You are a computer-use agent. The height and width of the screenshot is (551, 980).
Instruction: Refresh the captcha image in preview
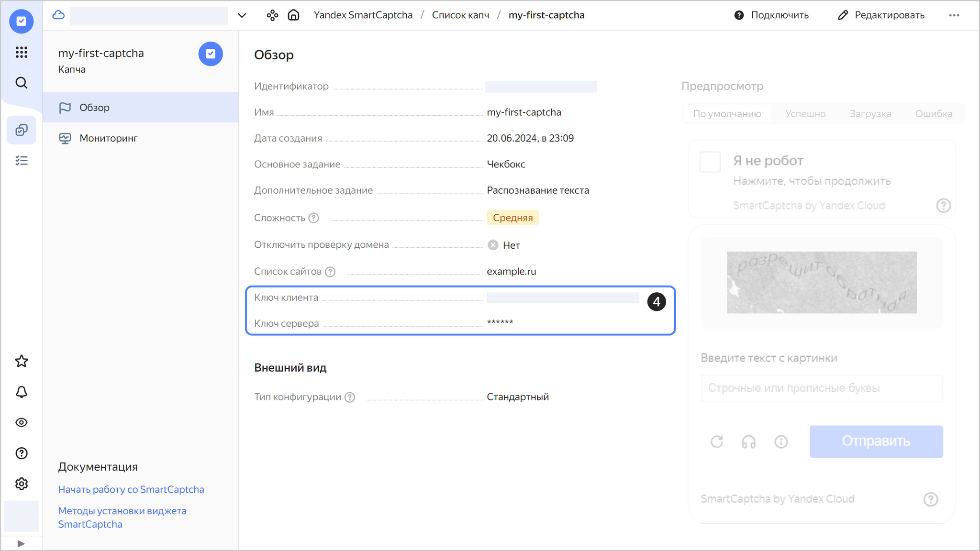[716, 441]
